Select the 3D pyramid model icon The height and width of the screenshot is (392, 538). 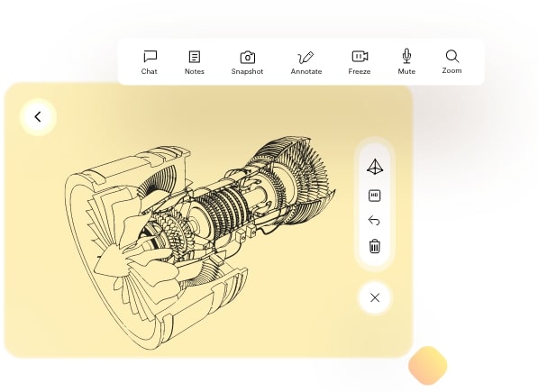pyautogui.click(x=375, y=167)
